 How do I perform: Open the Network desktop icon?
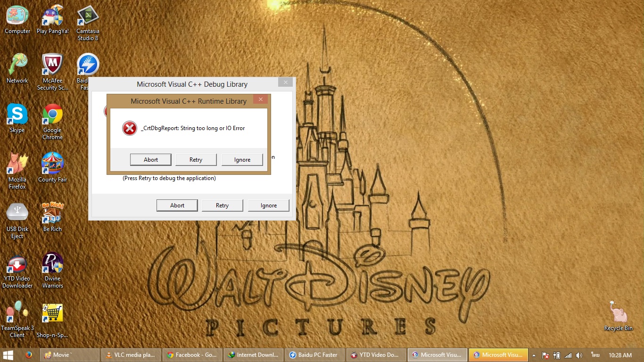[x=17, y=68]
